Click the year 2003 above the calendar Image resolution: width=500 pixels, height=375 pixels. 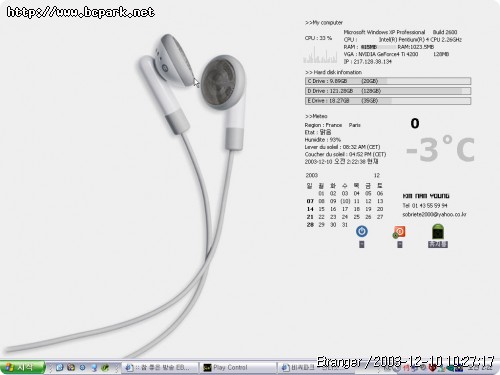pyautogui.click(x=312, y=175)
